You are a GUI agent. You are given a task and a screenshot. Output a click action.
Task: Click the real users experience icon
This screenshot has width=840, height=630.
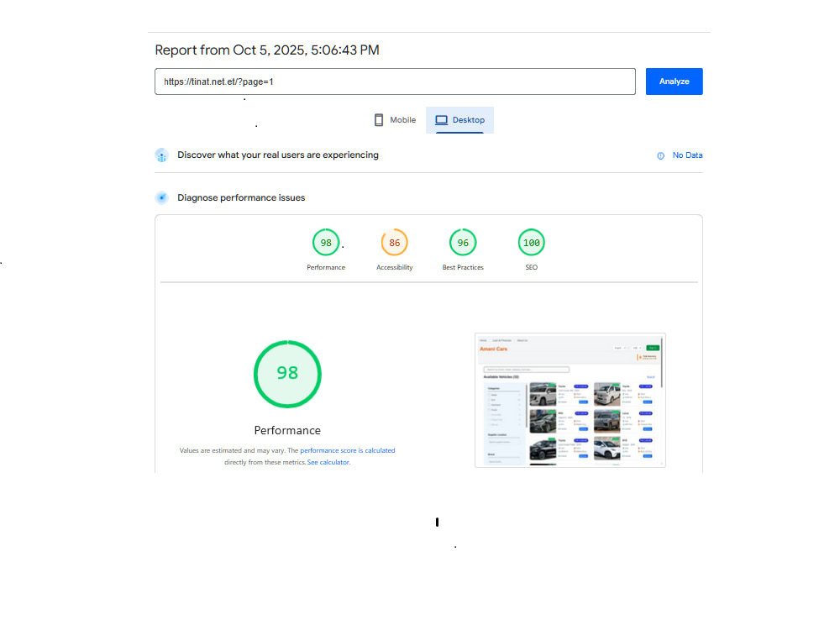tap(162, 155)
